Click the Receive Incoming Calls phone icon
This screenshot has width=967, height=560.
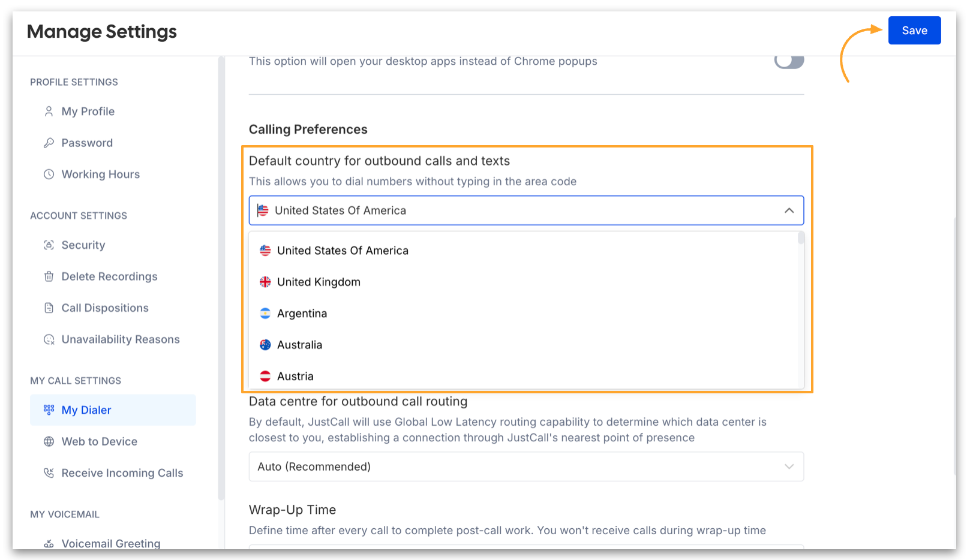[49, 473]
